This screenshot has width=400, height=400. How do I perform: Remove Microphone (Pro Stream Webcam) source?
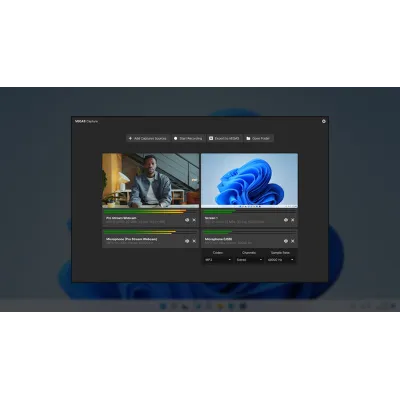[194, 241]
